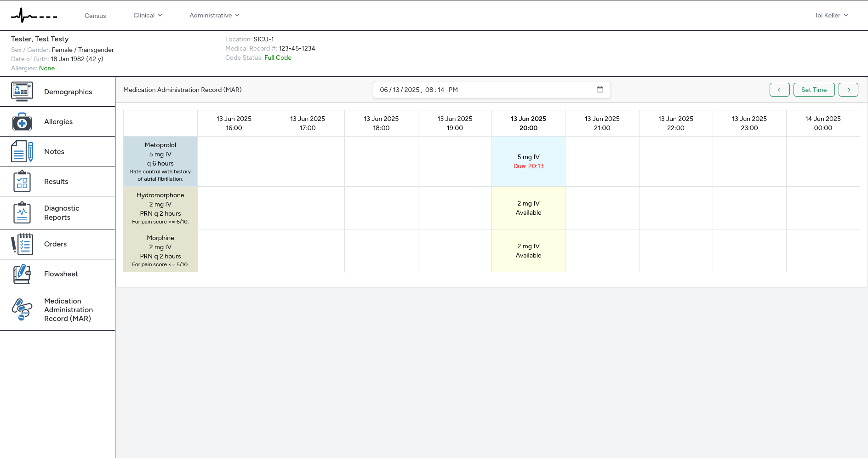Click the heartbeat logo in header
The width and height of the screenshot is (868, 458).
pyautogui.click(x=34, y=16)
